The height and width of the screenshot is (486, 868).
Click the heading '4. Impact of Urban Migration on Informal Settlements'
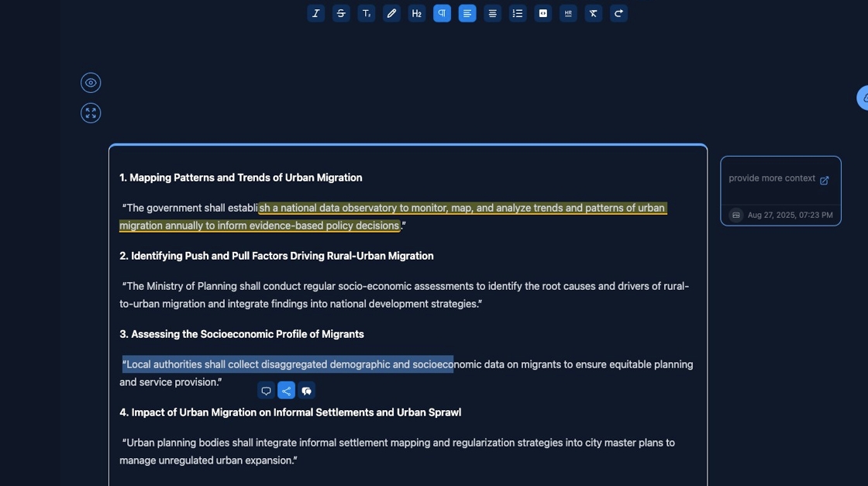(x=290, y=412)
